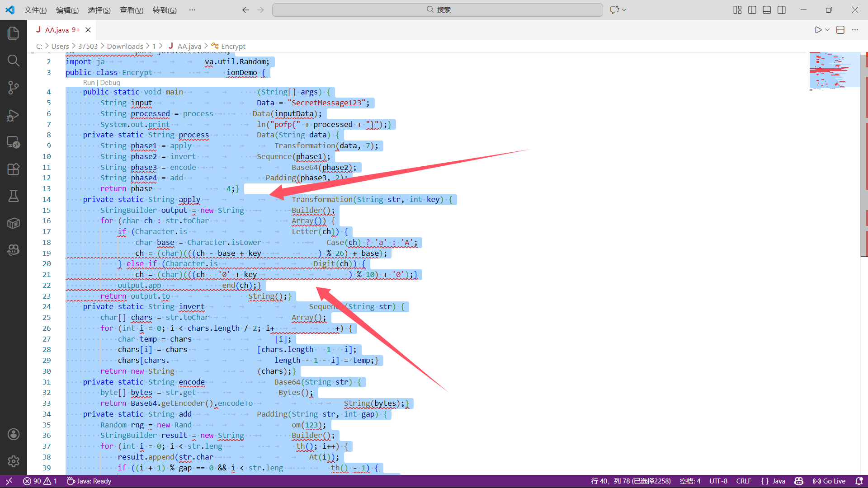Screen dimensions: 868x488
Task: Click the top search command box
Action: click(x=437, y=10)
